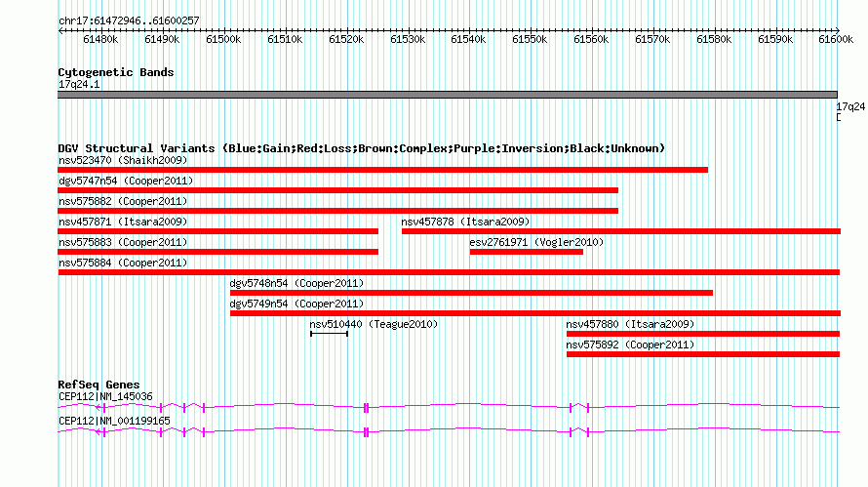Click the dgv5748n54 (Cooper2011) label

[x=296, y=283]
